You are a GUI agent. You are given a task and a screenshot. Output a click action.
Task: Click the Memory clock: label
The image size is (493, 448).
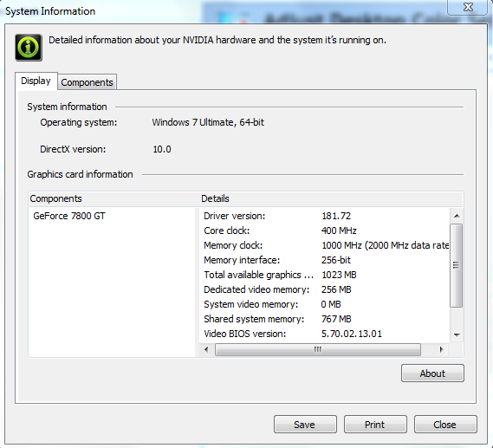[x=233, y=245]
